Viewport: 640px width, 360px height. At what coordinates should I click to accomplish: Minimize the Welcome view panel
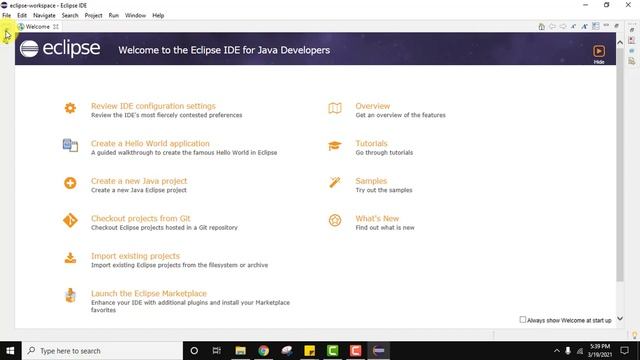[x=606, y=26]
